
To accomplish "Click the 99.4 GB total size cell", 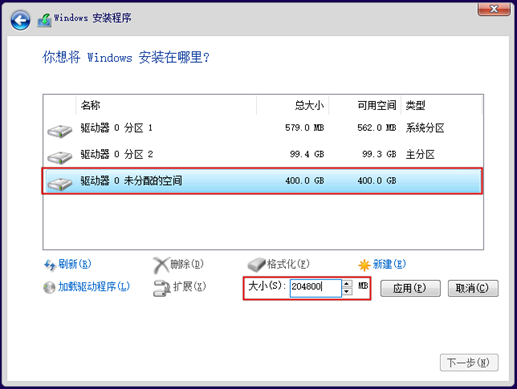I will coord(307,154).
